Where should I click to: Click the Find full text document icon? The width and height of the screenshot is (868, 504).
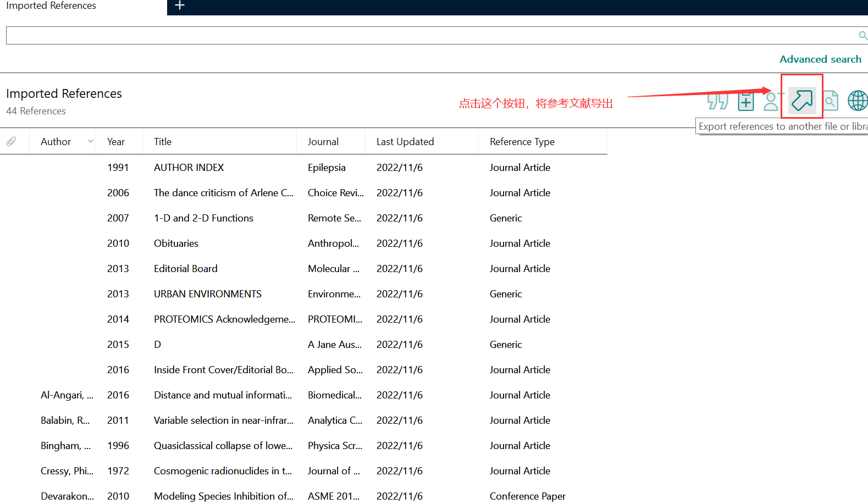831,101
